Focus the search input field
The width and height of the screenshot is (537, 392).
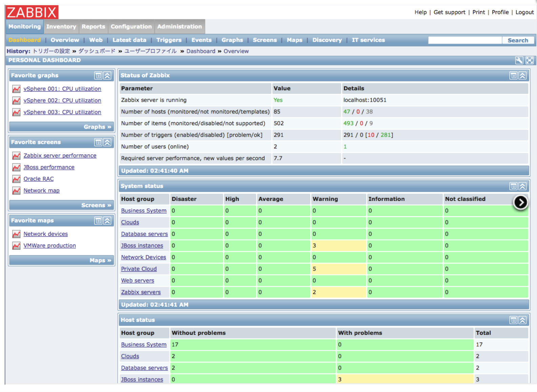coord(465,40)
